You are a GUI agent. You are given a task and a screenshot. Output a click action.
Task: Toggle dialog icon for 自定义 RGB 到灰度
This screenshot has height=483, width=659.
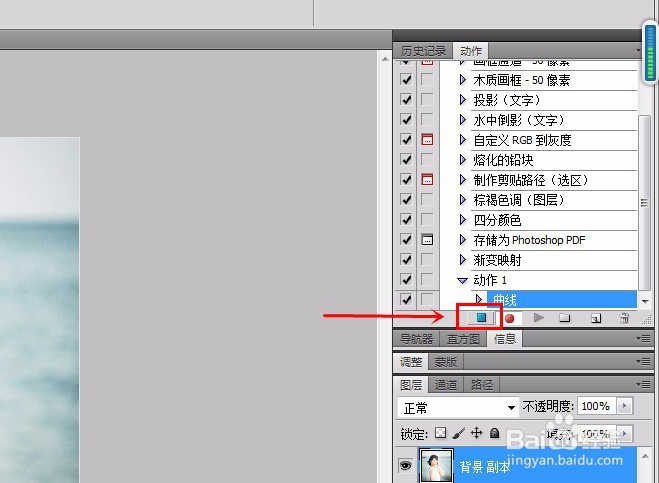pos(427,140)
